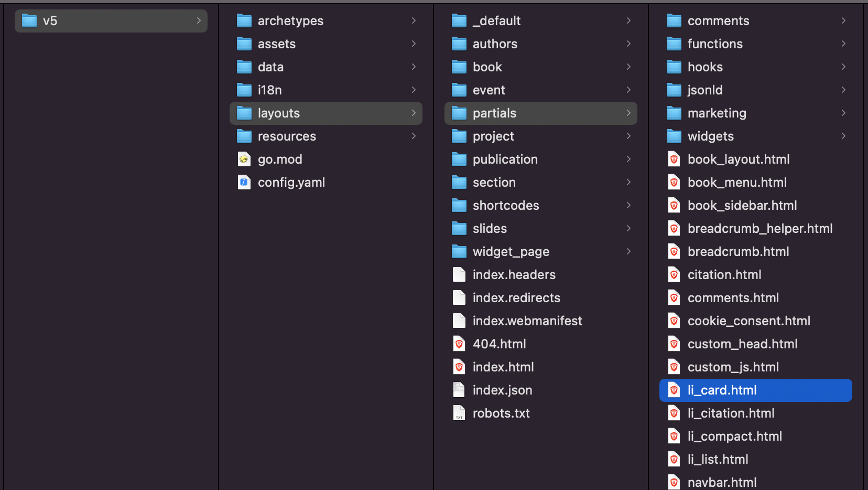Image resolution: width=868 pixels, height=490 pixels.
Task: Click the data folder icon
Action: [x=244, y=67]
